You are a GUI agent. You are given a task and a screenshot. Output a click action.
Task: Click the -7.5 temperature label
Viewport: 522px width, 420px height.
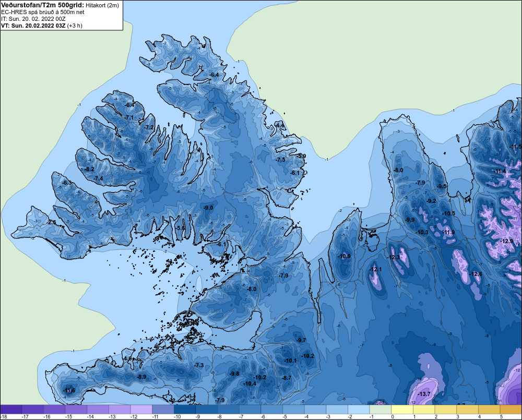(281, 160)
